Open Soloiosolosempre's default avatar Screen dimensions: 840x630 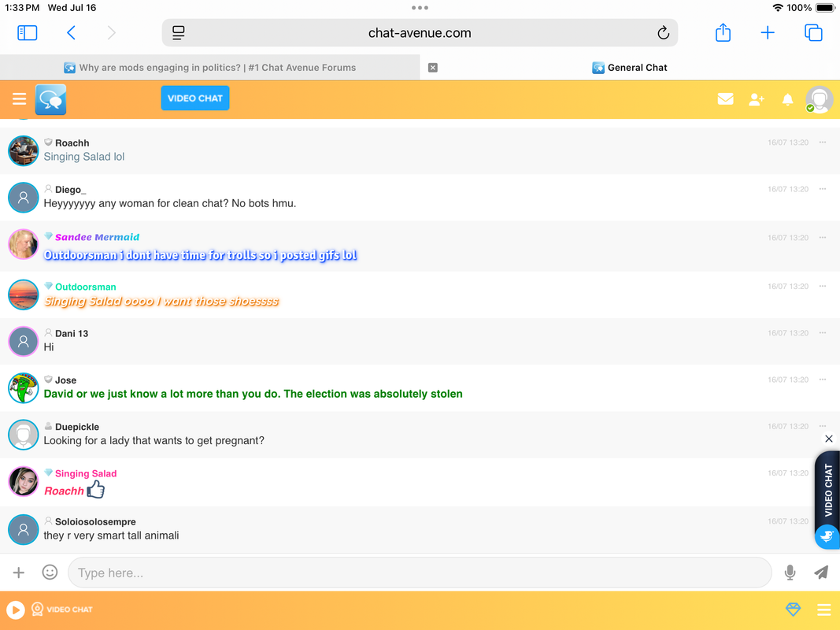[24, 530]
